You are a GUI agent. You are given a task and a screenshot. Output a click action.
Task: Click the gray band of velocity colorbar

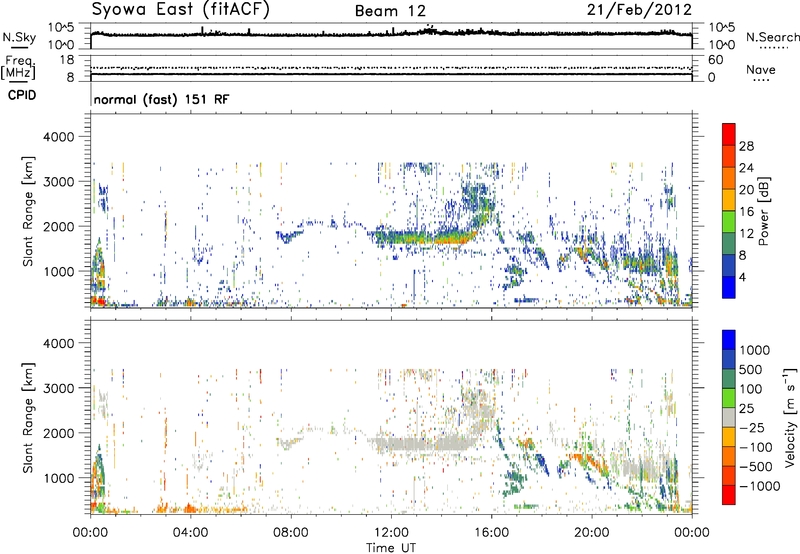coord(729,417)
